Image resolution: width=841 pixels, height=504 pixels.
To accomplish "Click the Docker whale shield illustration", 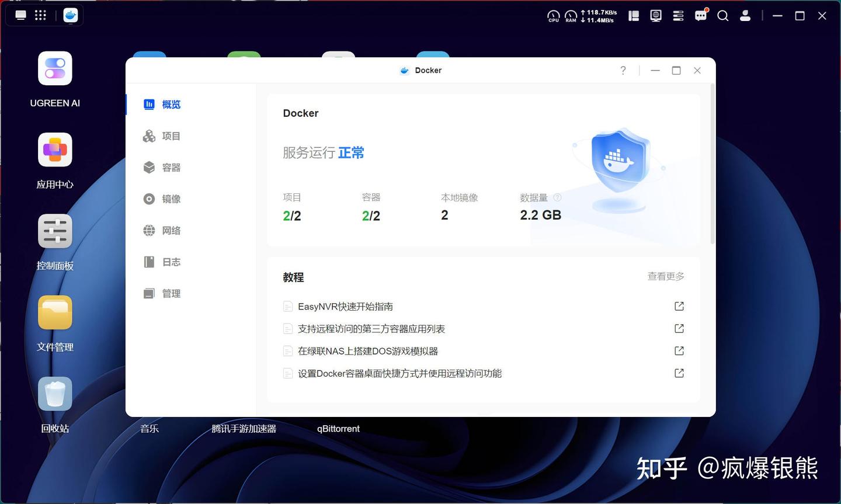I will click(620, 169).
